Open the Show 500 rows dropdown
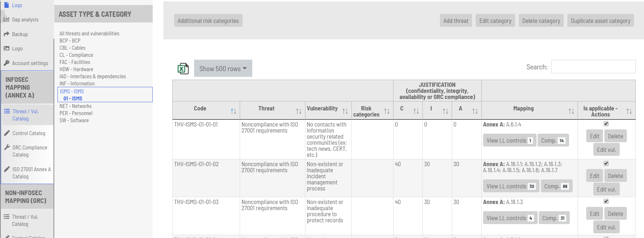644x238 pixels. (x=223, y=68)
